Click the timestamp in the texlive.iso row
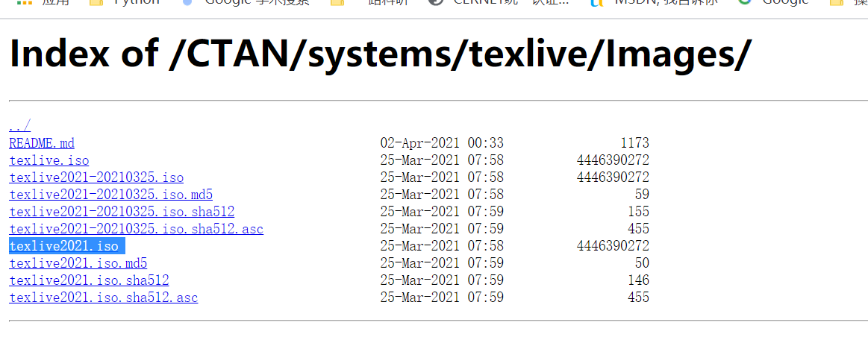 (x=442, y=160)
